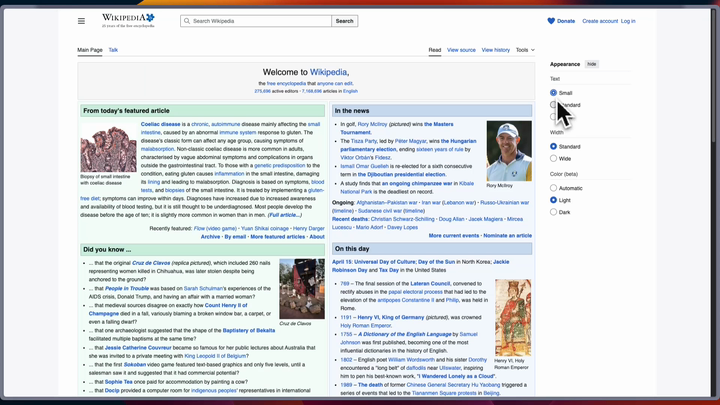Click anyone can edit link

335,84
